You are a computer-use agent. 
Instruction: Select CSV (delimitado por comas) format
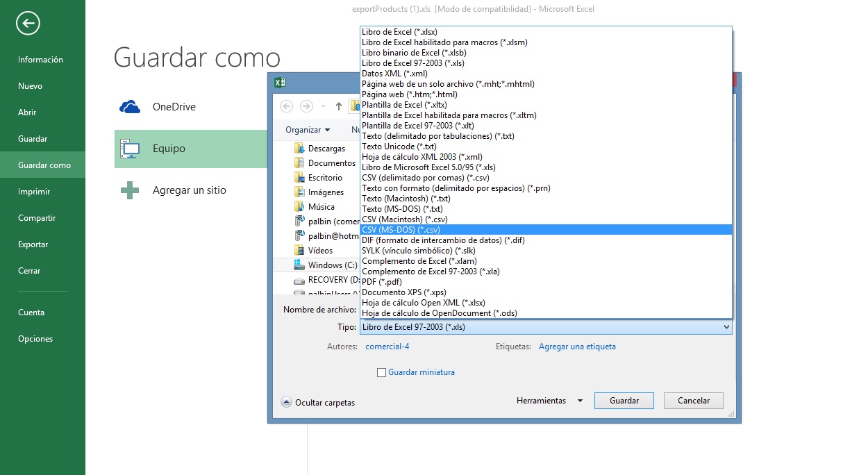click(x=546, y=177)
